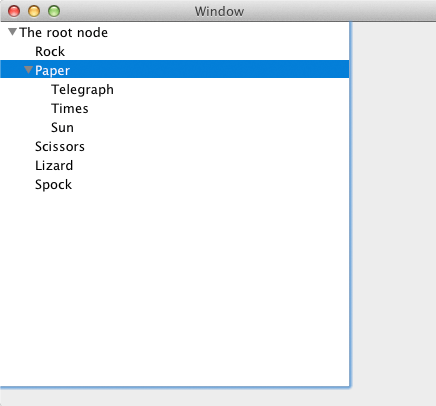
Task: Click blank blue area of selected row
Action: (x=210, y=69)
